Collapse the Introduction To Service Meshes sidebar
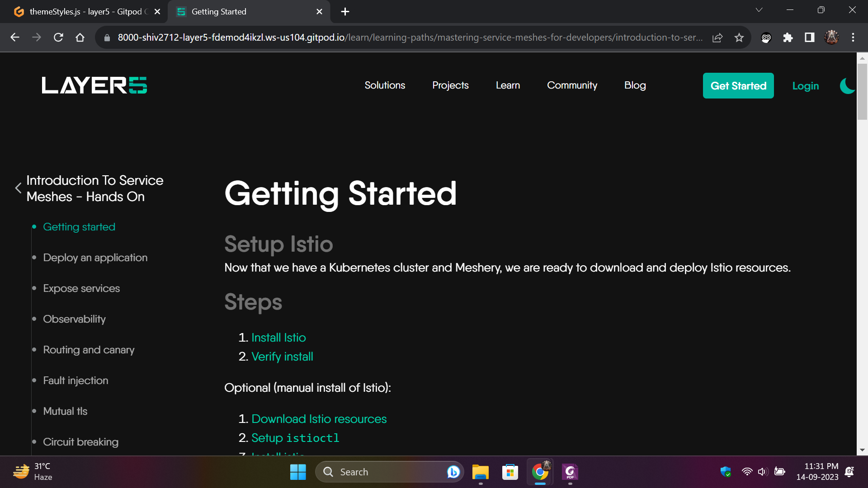 (18, 188)
